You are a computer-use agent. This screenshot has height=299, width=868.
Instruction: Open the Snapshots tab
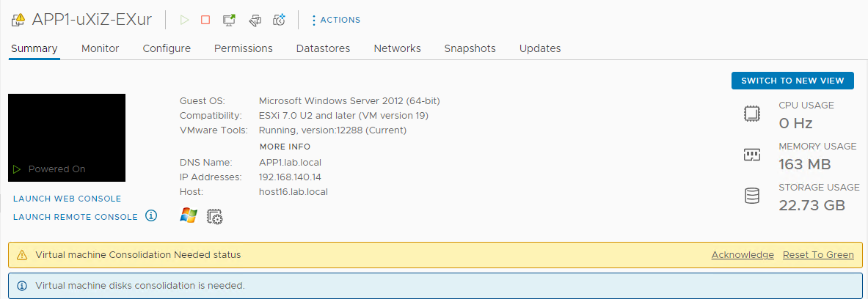coord(470,48)
